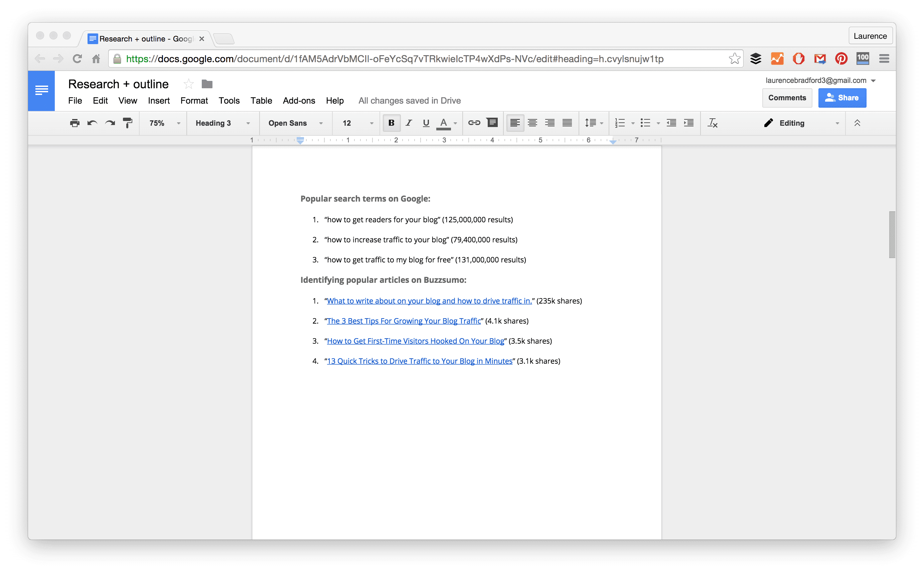The image size is (924, 573).
Task: Open the Open Sans font dropdown
Action: (x=295, y=123)
